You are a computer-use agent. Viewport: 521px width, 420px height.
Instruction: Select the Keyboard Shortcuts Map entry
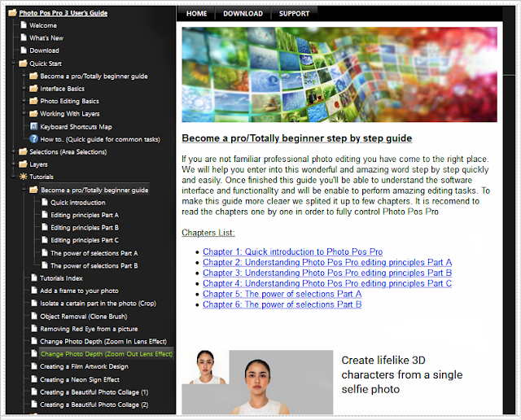pyautogui.click(x=76, y=127)
